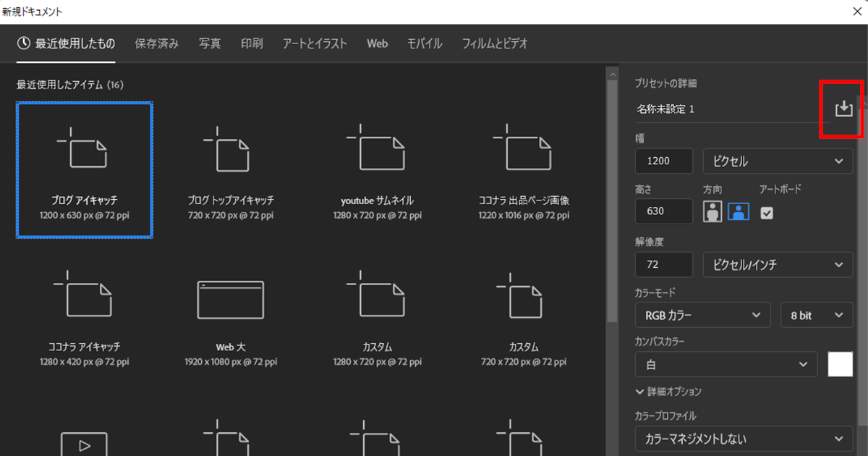The width and height of the screenshot is (868, 456).
Task: Open the ピクセル/インチ resolution unit dropdown
Action: [778, 265]
